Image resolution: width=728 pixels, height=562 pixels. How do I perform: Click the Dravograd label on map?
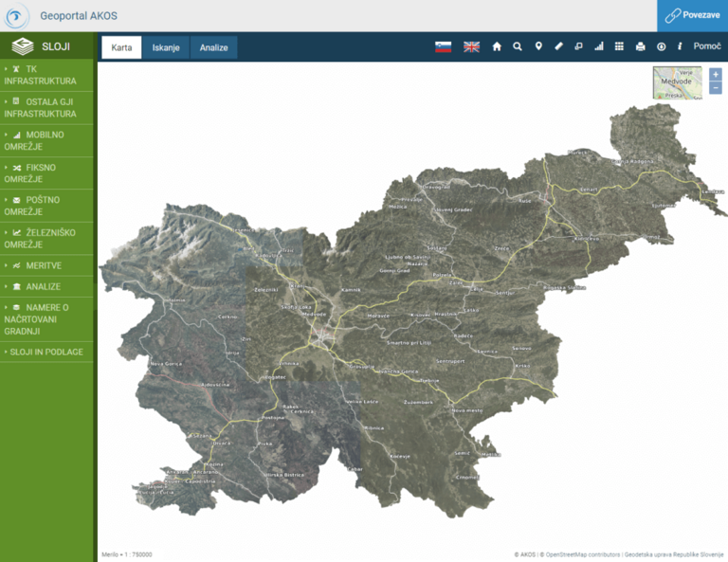tap(436, 187)
